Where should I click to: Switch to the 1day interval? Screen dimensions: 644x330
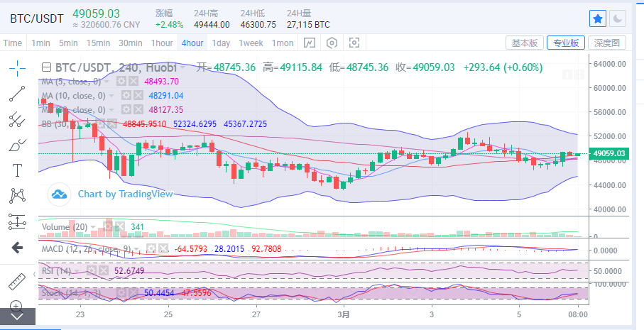221,43
